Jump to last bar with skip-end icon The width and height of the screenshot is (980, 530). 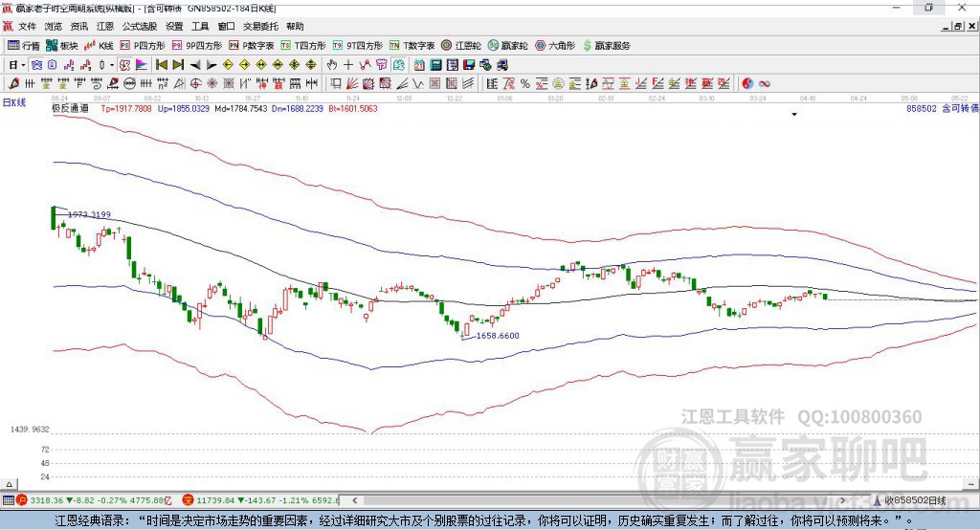[x=178, y=65]
